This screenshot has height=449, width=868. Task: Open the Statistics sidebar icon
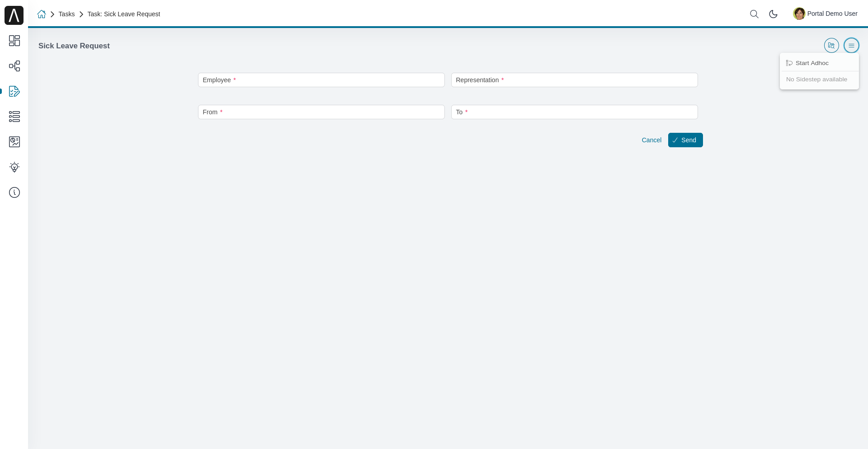pos(14,142)
